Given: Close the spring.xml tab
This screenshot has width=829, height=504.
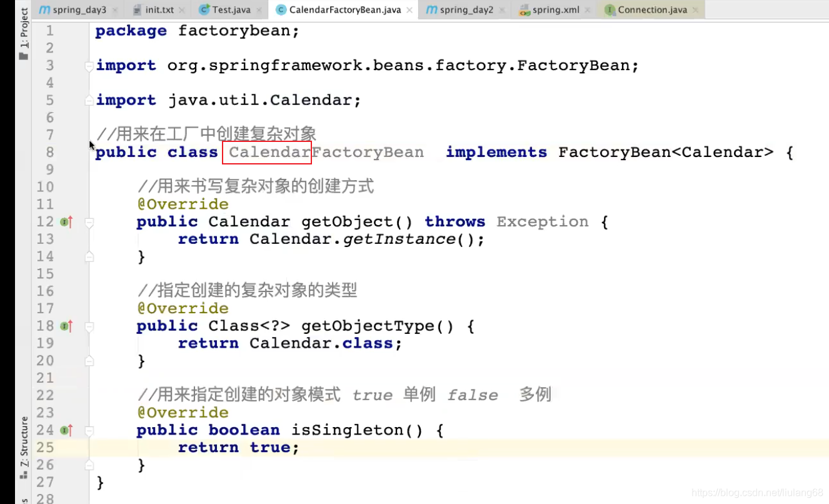Looking at the screenshot, I should coord(588,11).
